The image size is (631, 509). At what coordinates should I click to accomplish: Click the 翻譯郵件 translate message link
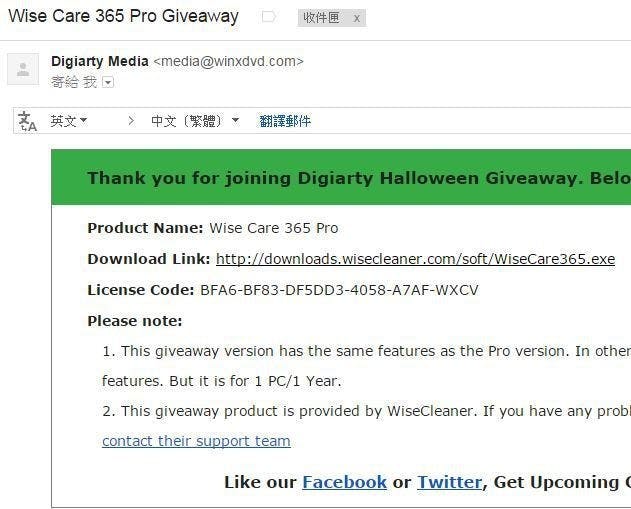coord(285,121)
